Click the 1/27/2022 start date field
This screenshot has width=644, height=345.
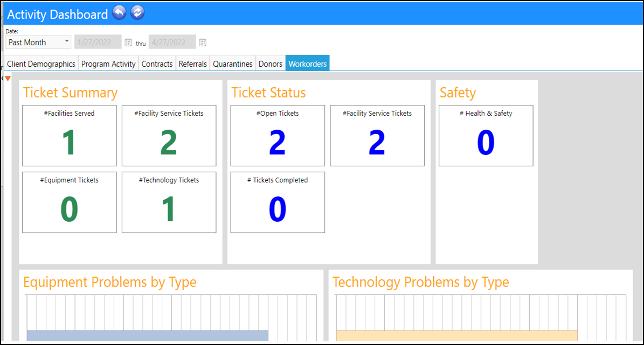98,43
